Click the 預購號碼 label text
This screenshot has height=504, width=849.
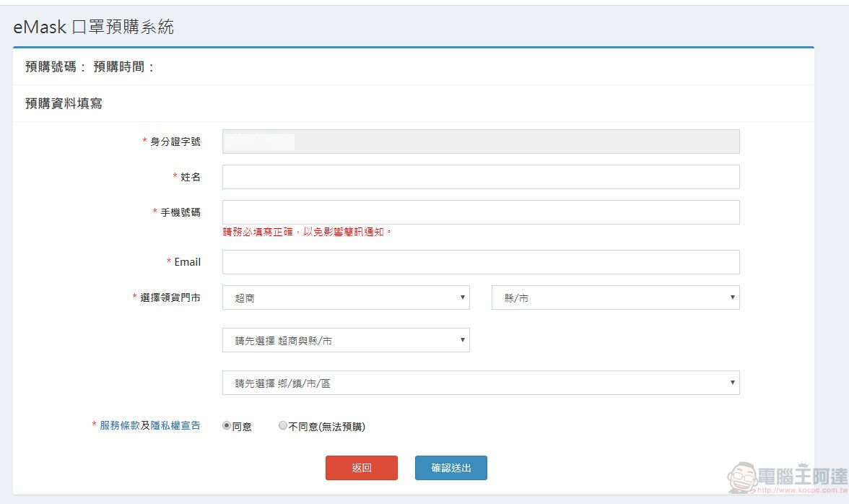click(55, 66)
